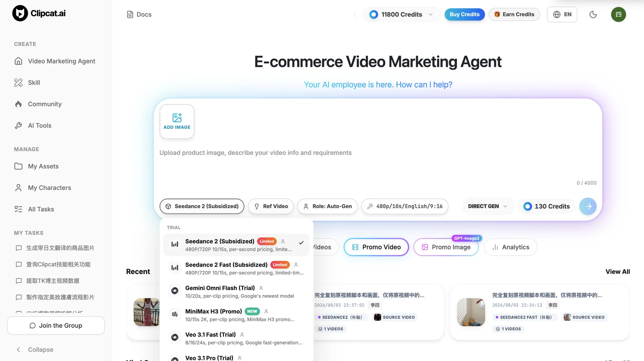Switch to the Analytics tab

pos(510,247)
